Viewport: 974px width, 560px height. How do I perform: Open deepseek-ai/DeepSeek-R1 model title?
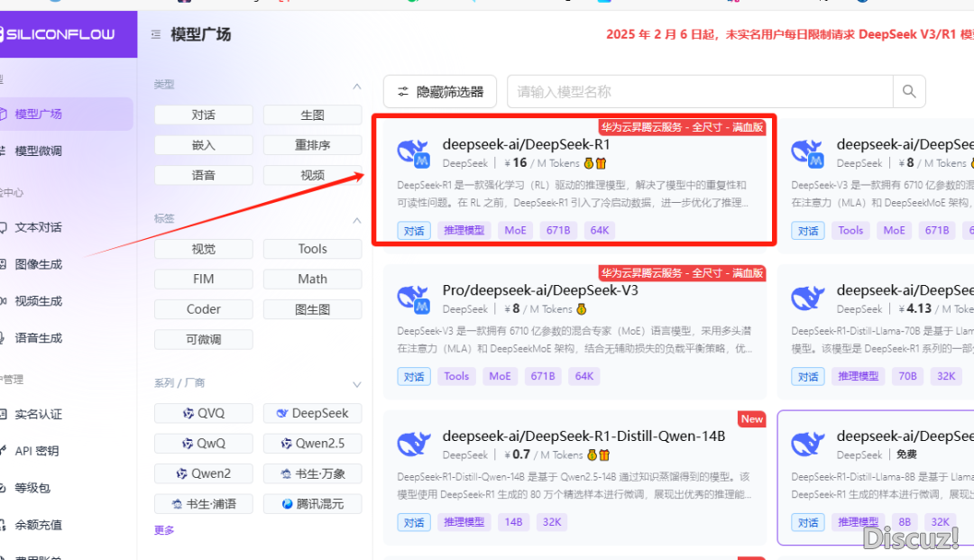[526, 144]
